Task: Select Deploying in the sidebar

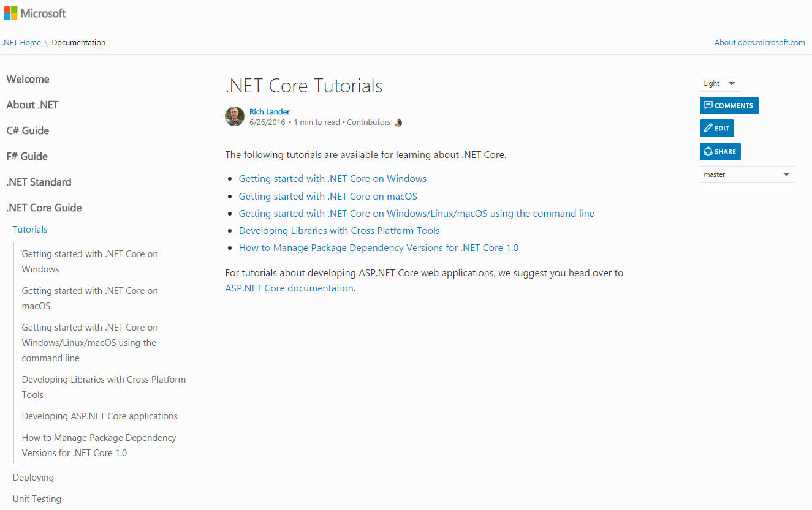Action: (33, 478)
